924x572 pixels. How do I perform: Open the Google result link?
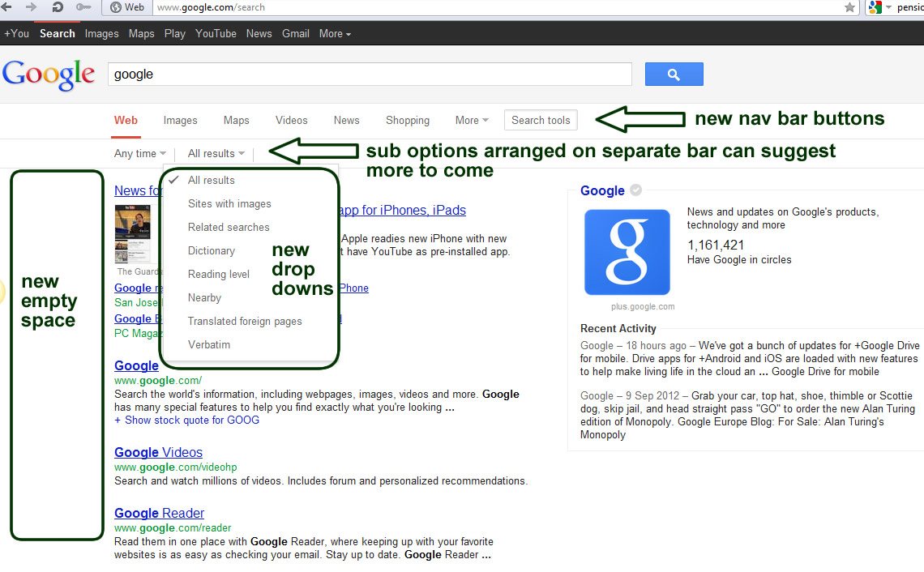point(136,366)
